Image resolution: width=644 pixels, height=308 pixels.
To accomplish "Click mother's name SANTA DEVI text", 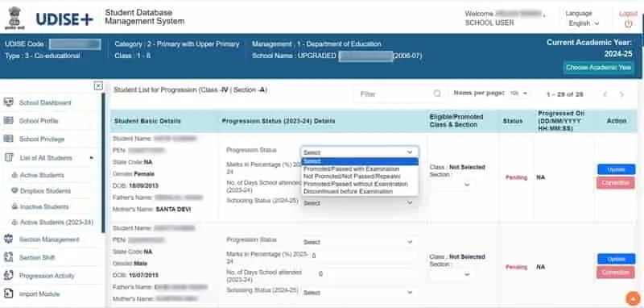I will (x=173, y=210).
